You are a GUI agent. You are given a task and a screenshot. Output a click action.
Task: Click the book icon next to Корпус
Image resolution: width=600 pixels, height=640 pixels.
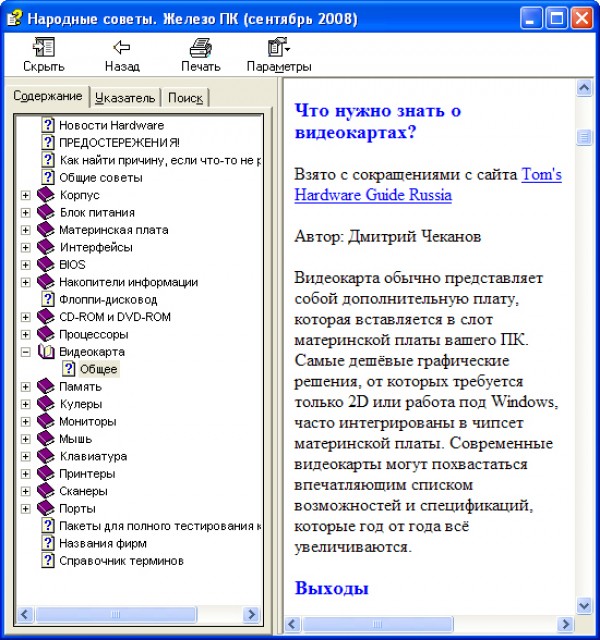(x=46, y=195)
